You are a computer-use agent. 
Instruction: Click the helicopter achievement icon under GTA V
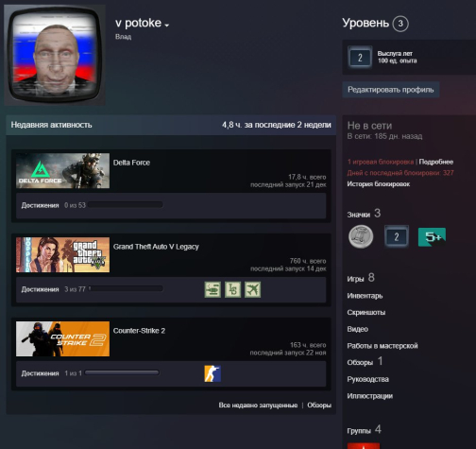(x=212, y=289)
